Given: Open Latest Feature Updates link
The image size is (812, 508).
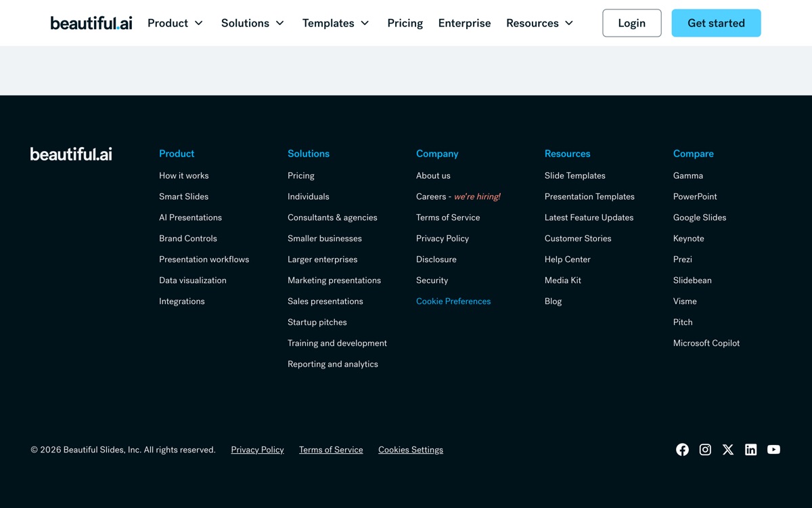Looking at the screenshot, I should (x=589, y=217).
